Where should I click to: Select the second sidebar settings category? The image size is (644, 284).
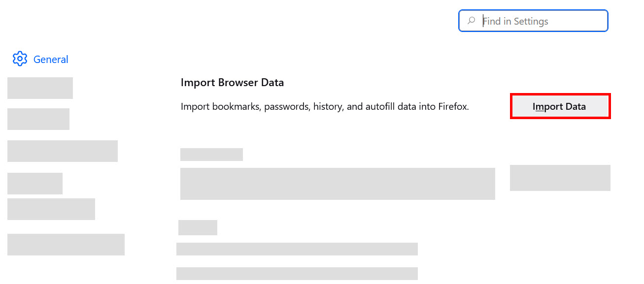(38, 119)
